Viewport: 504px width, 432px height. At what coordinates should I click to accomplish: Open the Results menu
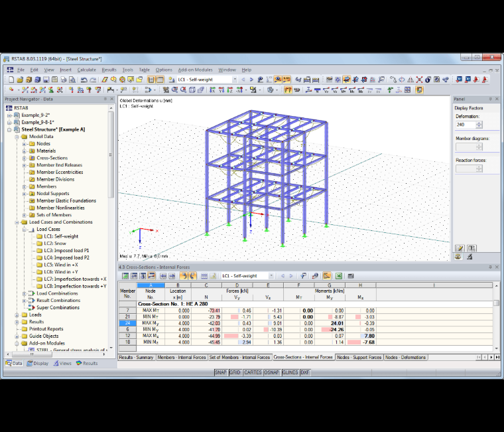tap(109, 70)
